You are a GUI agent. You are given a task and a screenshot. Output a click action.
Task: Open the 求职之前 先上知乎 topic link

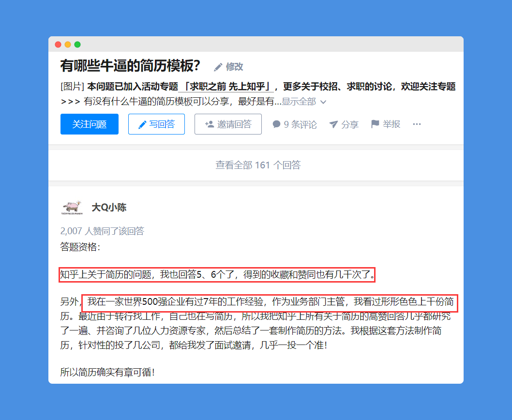click(226, 87)
